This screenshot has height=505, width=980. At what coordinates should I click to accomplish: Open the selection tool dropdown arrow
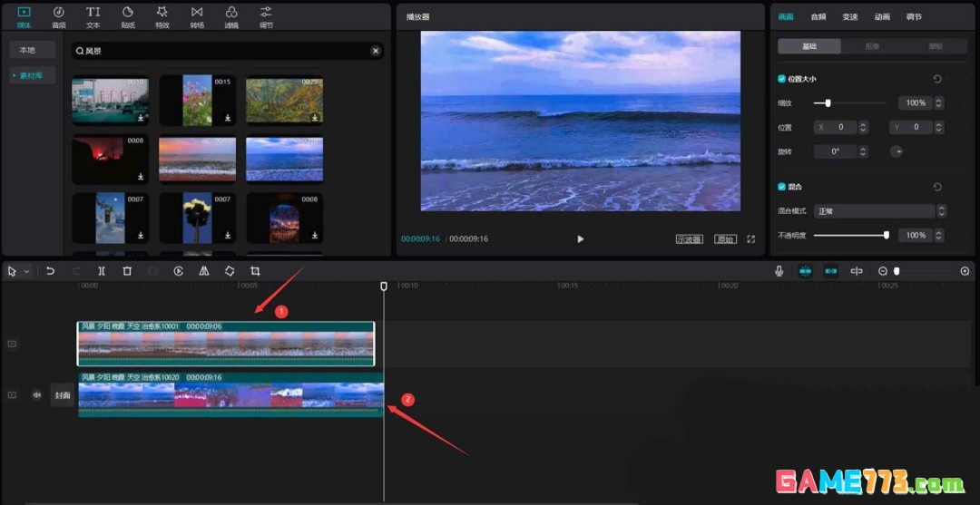click(x=27, y=271)
